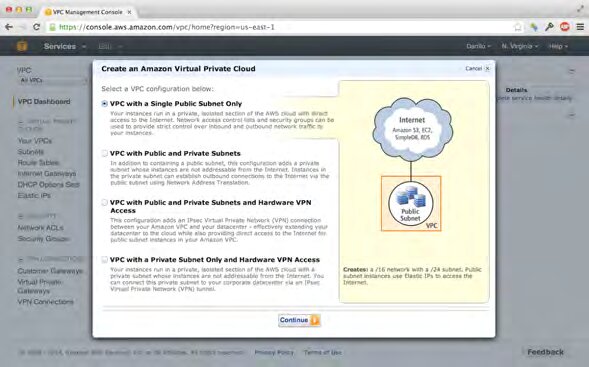The image size is (589, 367).
Task: Open the Services dropdown menu
Action: 65,47
